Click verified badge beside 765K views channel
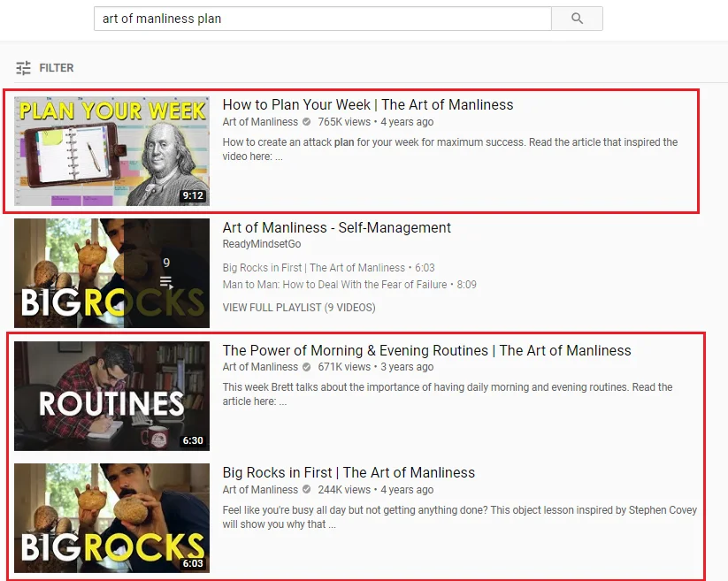Screen dimensions: 728x581 (306, 122)
